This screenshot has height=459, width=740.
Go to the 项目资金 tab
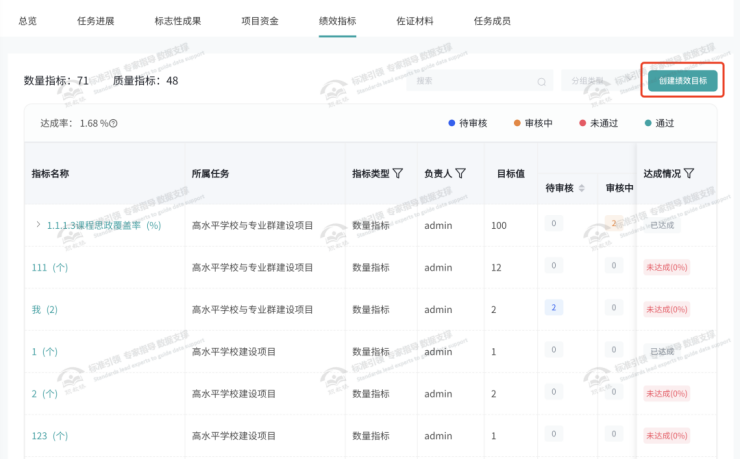pos(260,20)
